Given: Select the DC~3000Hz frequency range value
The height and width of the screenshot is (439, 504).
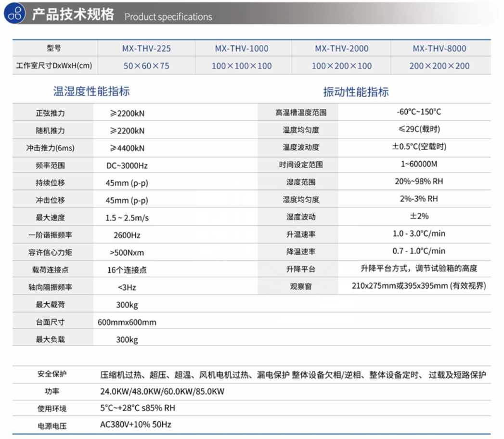Looking at the screenshot, I should 127,166.
